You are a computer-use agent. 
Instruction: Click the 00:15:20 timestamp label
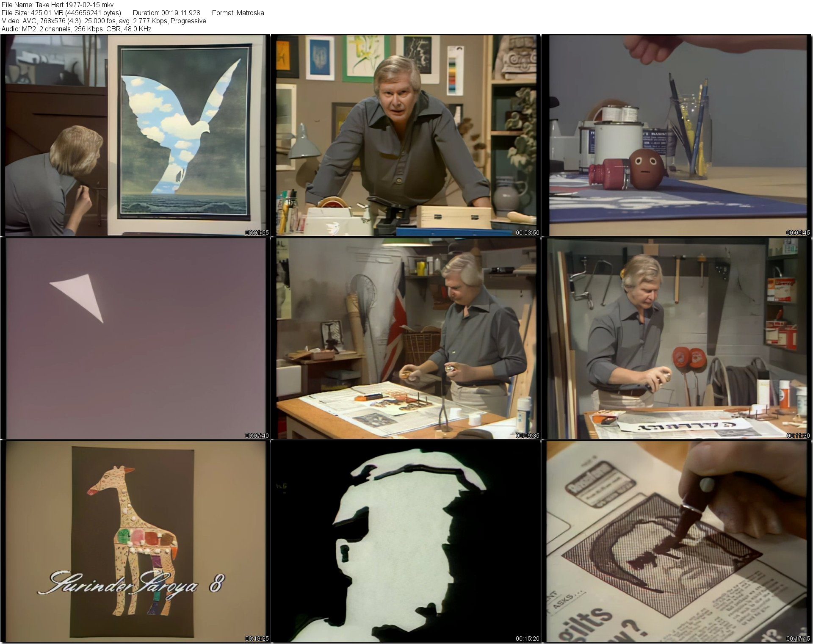tap(527, 638)
